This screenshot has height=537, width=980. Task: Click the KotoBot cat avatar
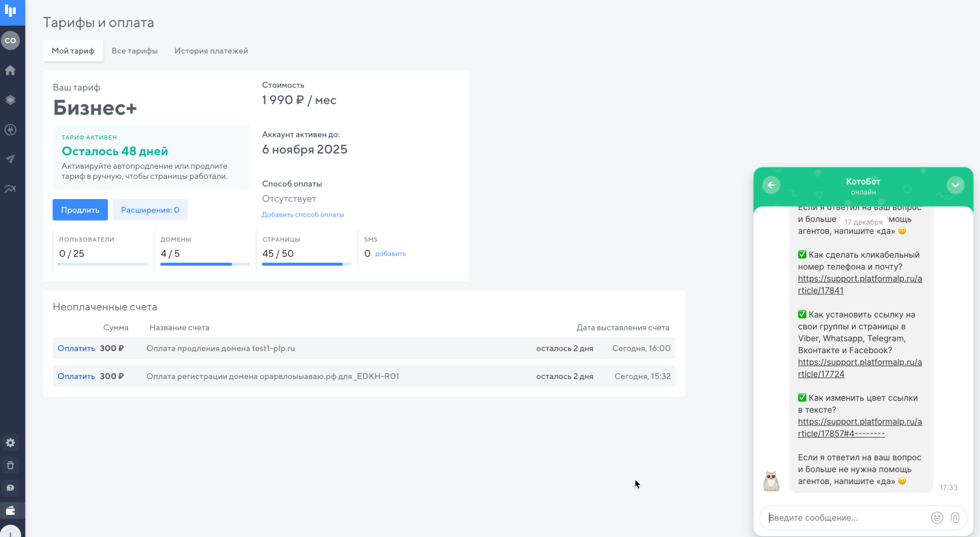pyautogui.click(x=771, y=481)
